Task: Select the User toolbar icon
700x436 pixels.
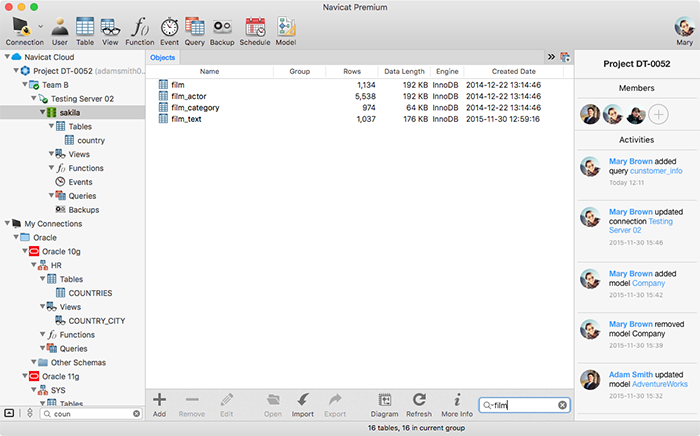Action: coord(59,31)
